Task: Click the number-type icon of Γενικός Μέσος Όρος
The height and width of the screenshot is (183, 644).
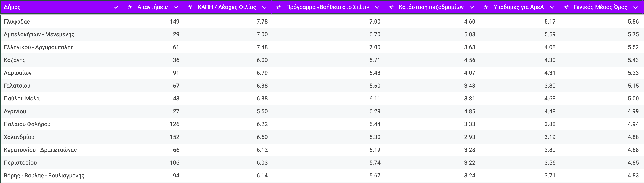Action: (x=566, y=7)
